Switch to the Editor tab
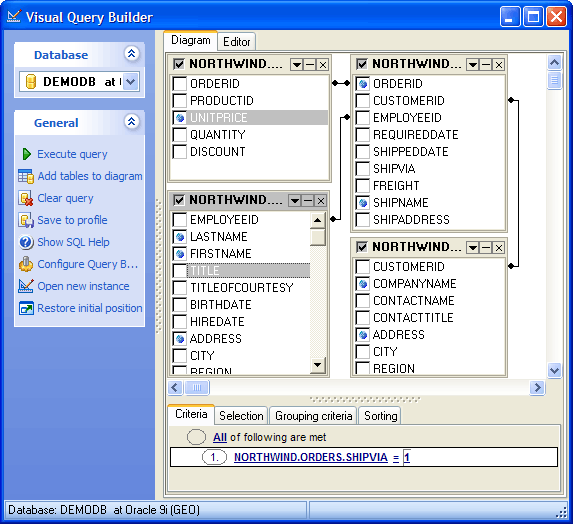Image resolution: width=573 pixels, height=524 pixels. point(237,42)
